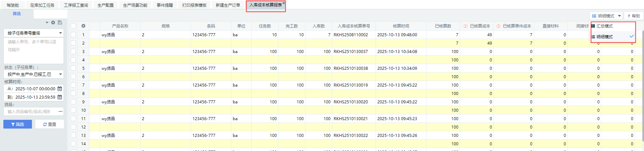This screenshot has width=644, height=151.
Task: Toggle the 明细模式 view mode dropdown
Action: pos(606,16)
